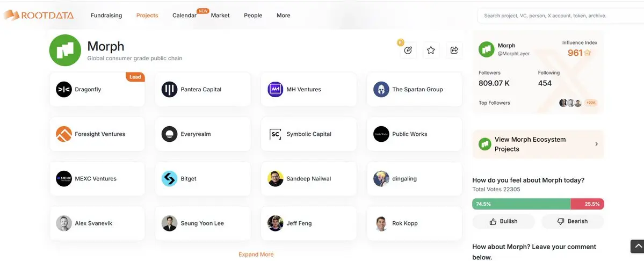The width and height of the screenshot is (644, 261).
Task: Click Alex Svanevik's avatar
Action: pyautogui.click(x=64, y=223)
